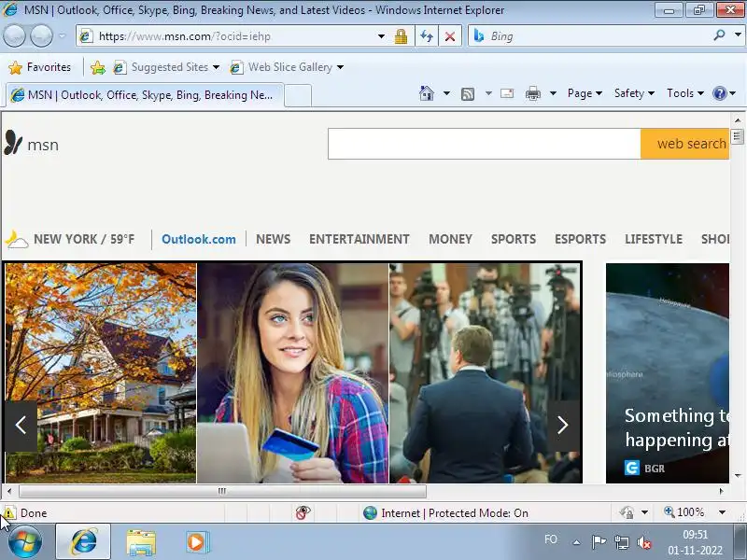The height and width of the screenshot is (560, 747).
Task: Show previous carousel slide
Action: pyautogui.click(x=21, y=426)
